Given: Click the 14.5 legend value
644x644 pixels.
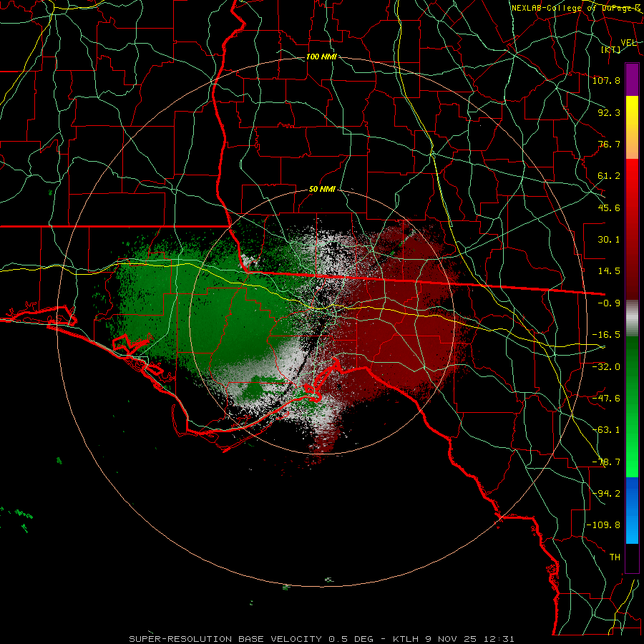Looking at the screenshot, I should [609, 271].
